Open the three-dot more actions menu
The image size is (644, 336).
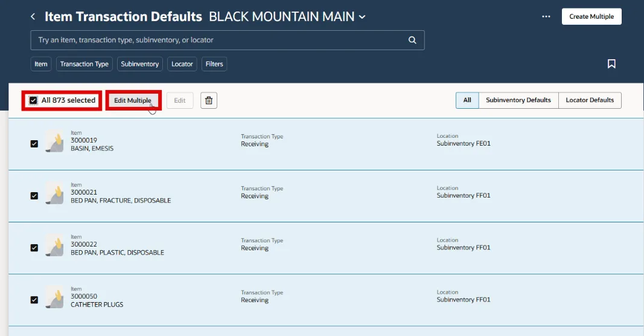point(546,17)
